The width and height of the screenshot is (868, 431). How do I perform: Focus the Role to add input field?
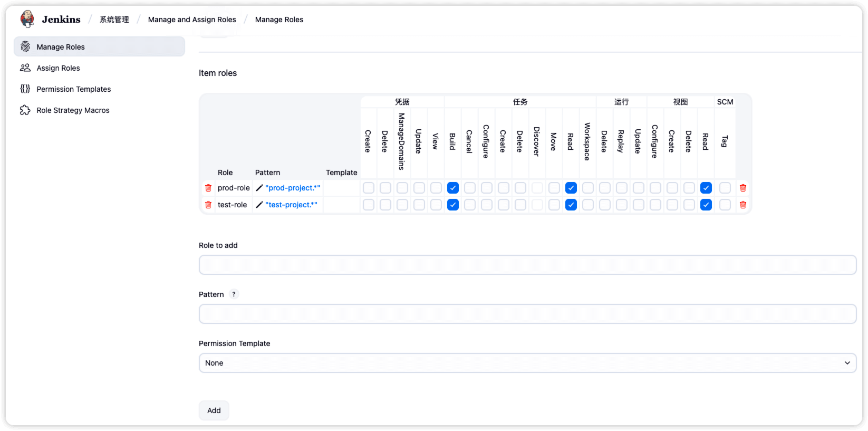tap(527, 265)
